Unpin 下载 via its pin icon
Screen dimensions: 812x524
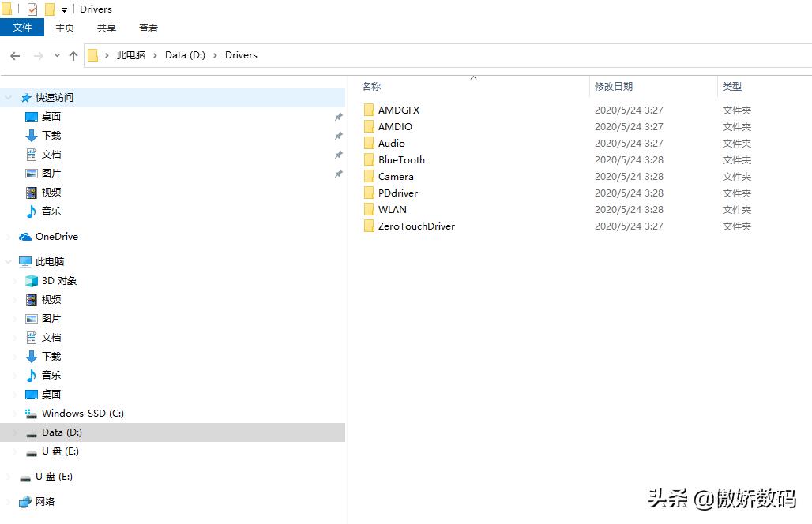pos(338,136)
